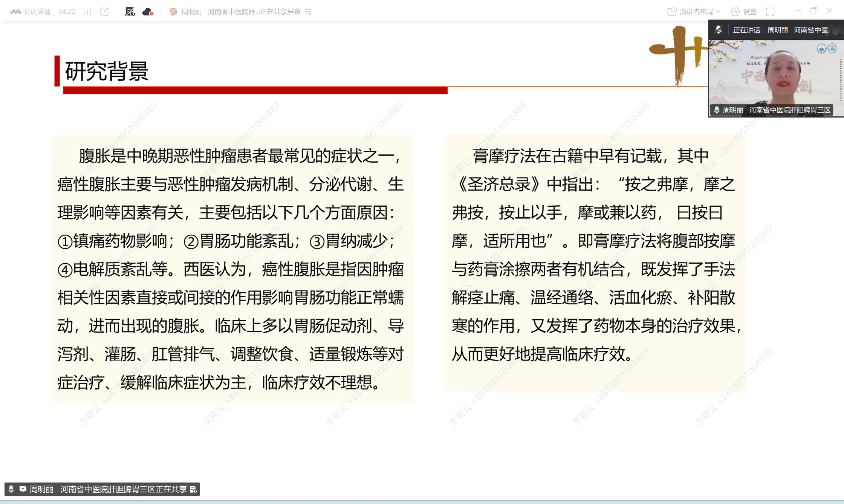Open 设置 settings
The width and height of the screenshot is (844, 504).
(x=749, y=12)
